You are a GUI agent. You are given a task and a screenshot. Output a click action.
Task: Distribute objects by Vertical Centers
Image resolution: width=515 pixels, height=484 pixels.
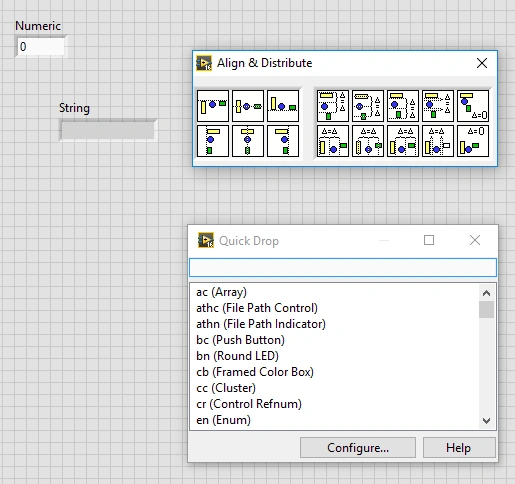(x=368, y=106)
